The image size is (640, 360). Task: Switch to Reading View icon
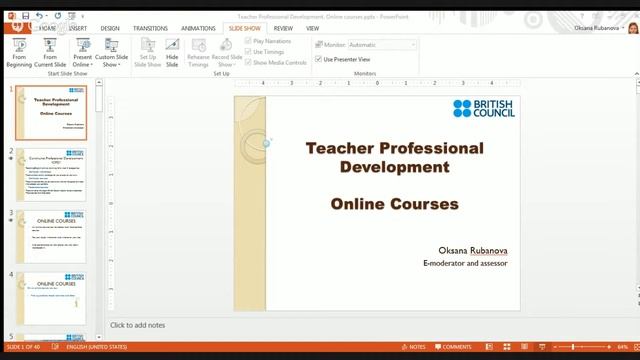[524, 347]
